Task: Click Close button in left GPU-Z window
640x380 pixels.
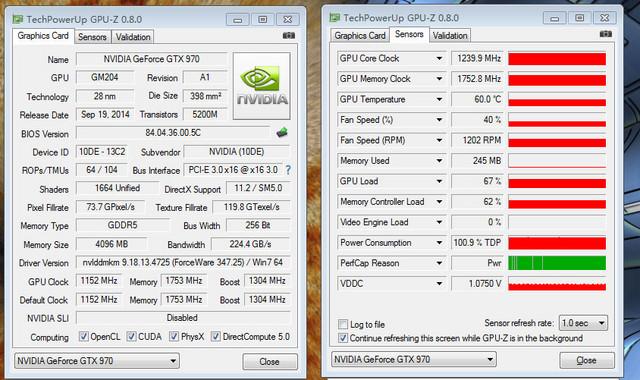Action: click(270, 362)
